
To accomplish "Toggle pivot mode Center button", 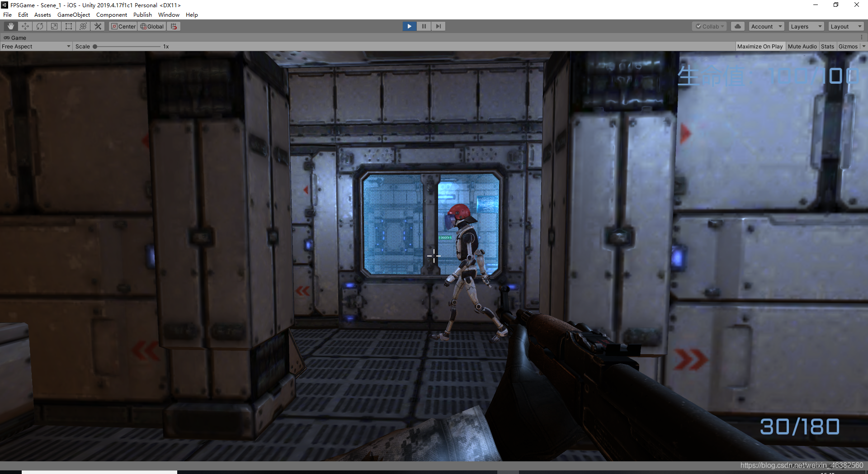I will (x=123, y=26).
